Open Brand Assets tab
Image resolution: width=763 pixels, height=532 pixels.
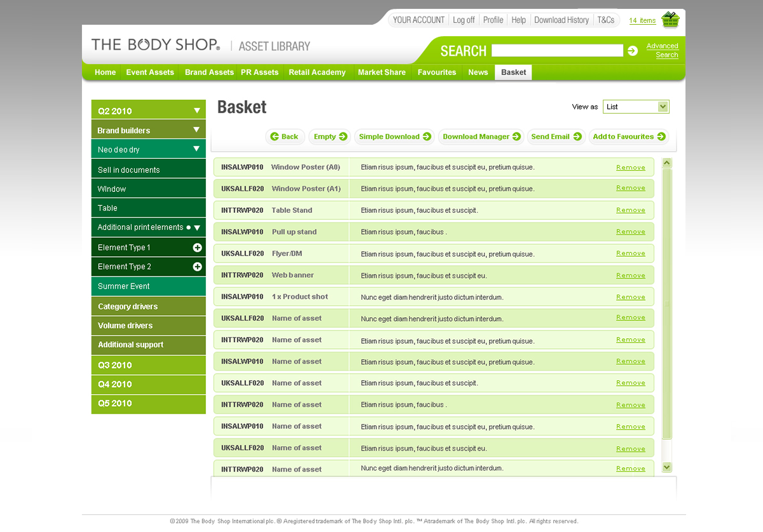[209, 72]
